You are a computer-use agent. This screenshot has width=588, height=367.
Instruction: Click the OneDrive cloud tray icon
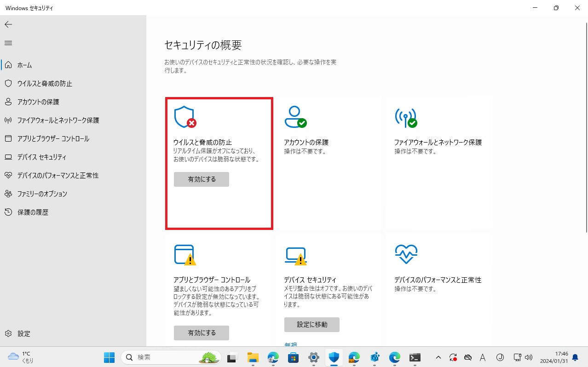pos(468,357)
